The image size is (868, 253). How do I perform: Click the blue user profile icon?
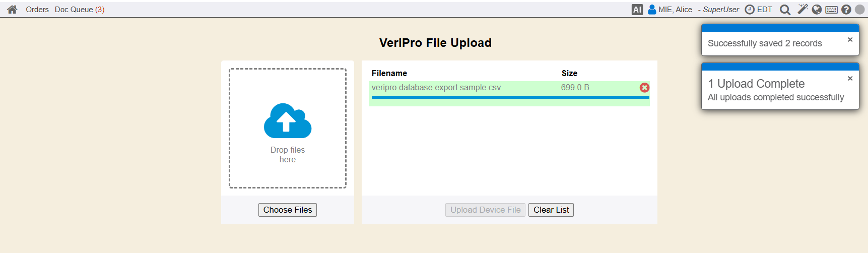[652, 10]
